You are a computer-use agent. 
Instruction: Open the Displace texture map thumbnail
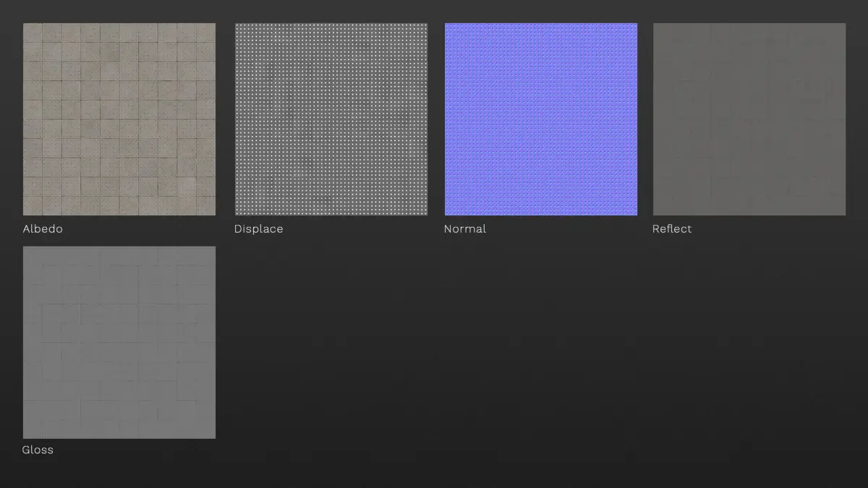pos(331,119)
